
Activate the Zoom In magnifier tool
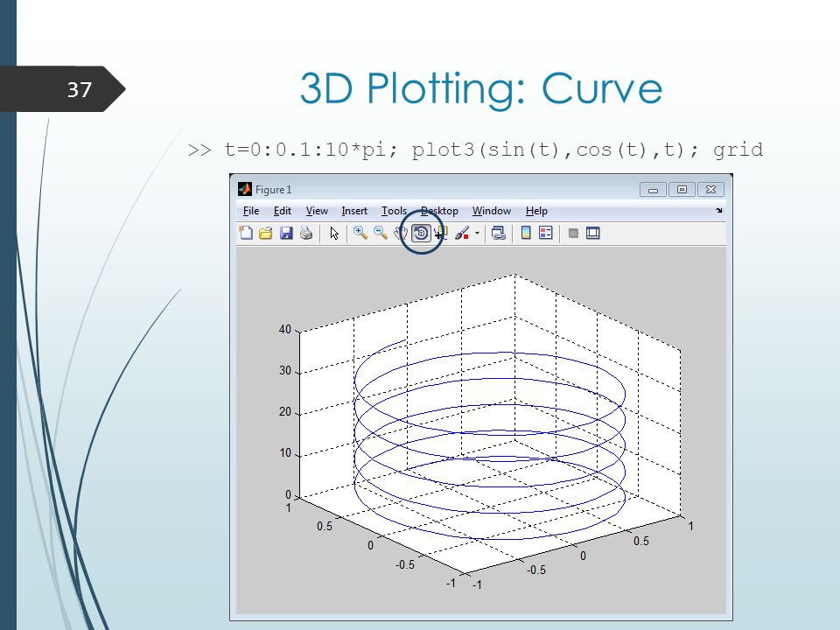pos(360,233)
